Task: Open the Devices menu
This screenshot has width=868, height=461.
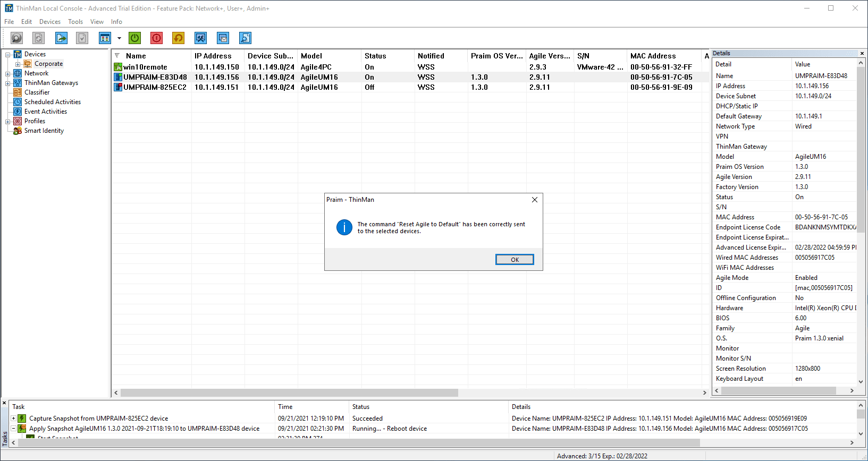Action: pyautogui.click(x=50, y=22)
